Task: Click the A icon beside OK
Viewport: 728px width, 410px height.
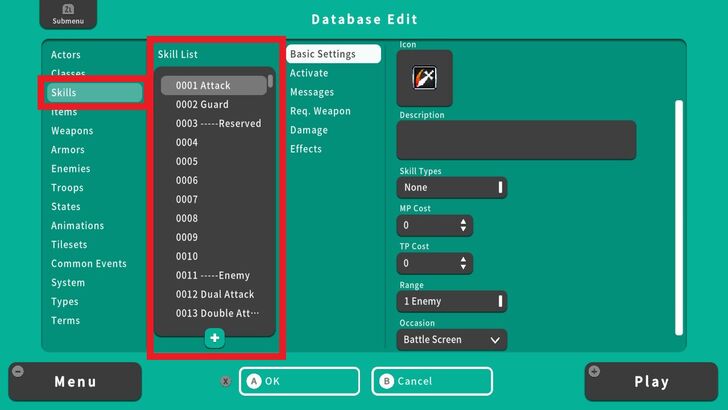Action: (x=253, y=381)
